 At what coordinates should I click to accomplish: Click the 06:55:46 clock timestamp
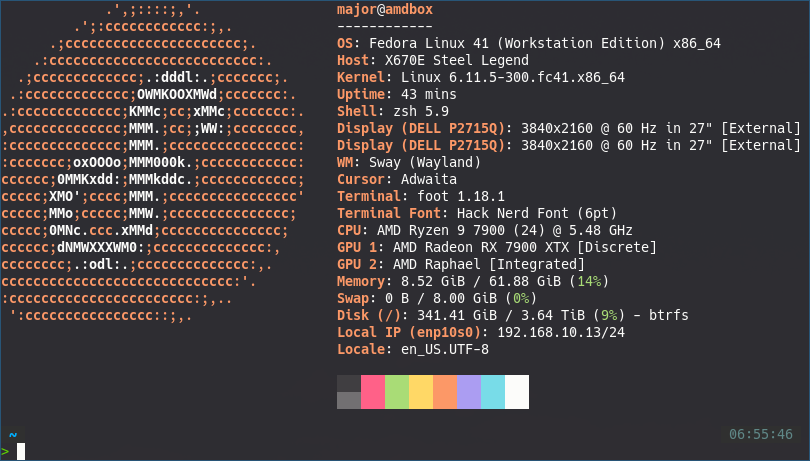pos(761,435)
